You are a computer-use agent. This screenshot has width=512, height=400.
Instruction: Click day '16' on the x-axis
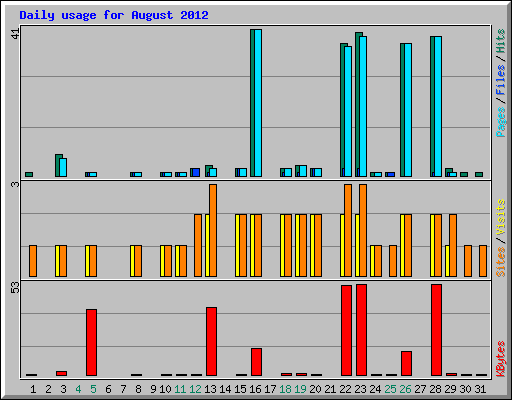(x=255, y=389)
